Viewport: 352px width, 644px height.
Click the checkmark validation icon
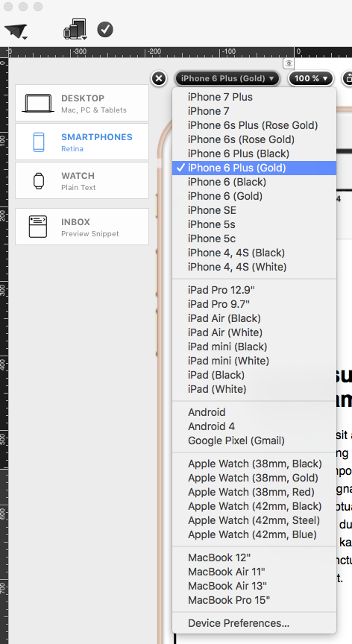[105, 30]
